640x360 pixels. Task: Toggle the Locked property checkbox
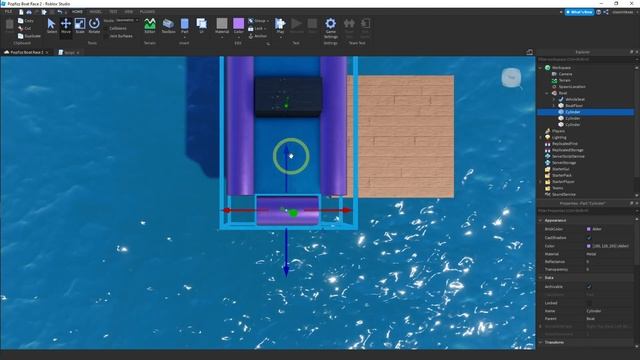[x=589, y=303]
